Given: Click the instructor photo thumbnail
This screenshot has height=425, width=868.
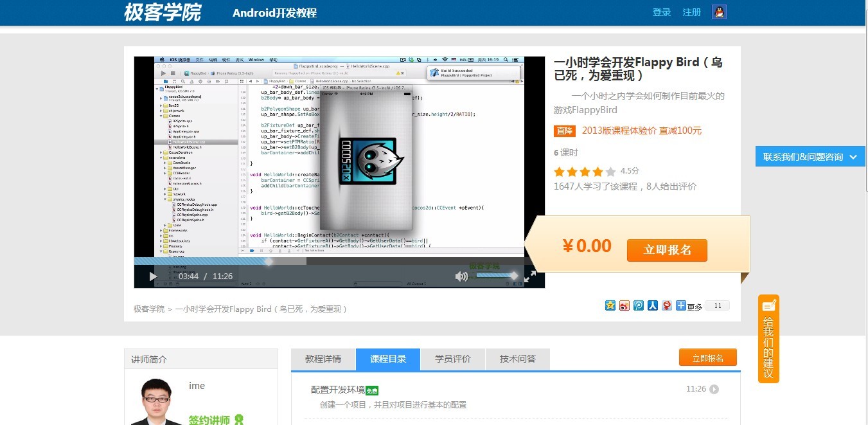Looking at the screenshot, I should coord(156,401).
